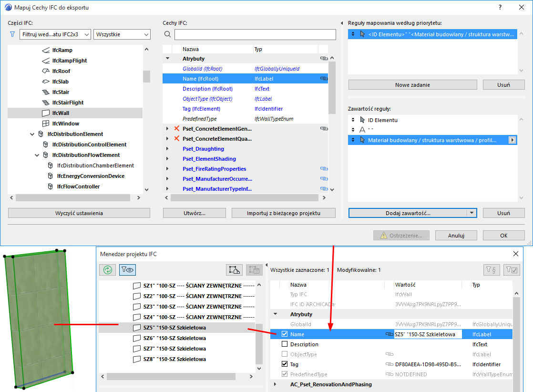Collapse the Atrybuty group in Cechy IFC
Image resolution: width=533 pixels, height=392 pixels.
pos(167,59)
